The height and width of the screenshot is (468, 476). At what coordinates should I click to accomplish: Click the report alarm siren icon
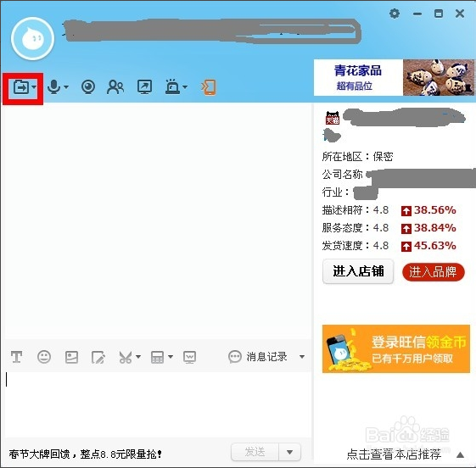click(x=172, y=86)
